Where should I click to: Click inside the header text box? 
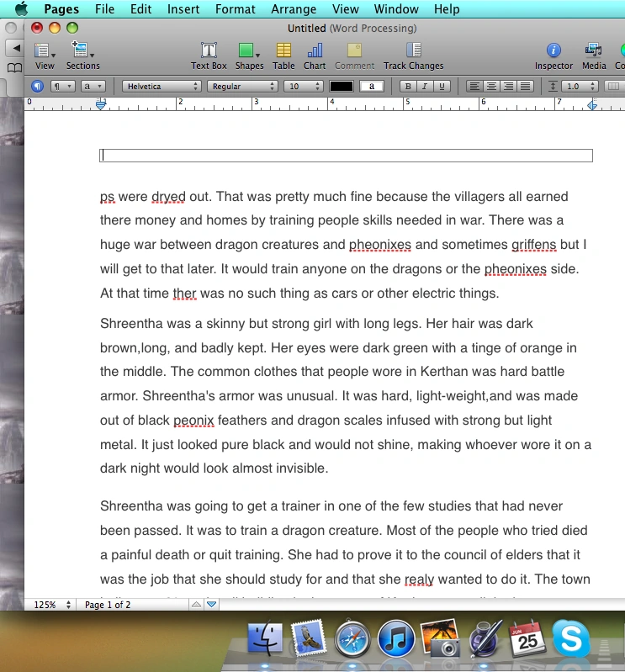[346, 155]
